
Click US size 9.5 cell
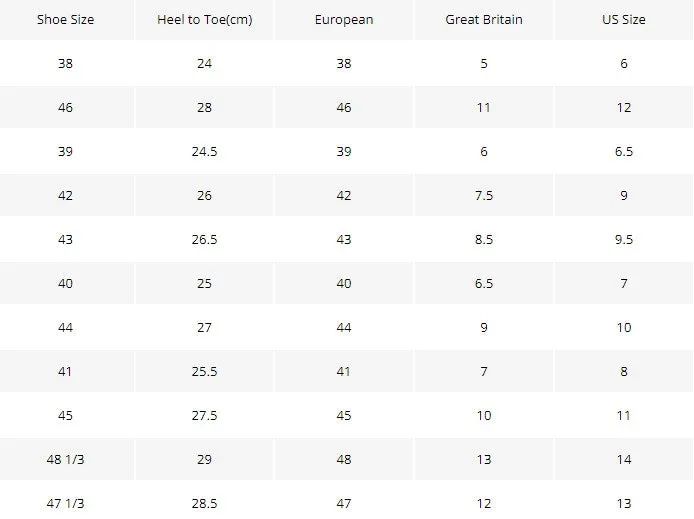pos(624,239)
